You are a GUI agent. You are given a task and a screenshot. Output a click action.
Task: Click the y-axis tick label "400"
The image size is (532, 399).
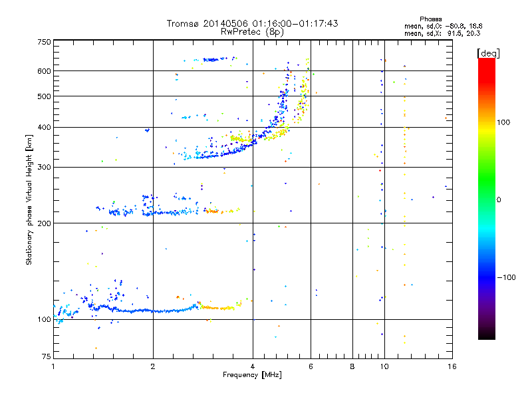(44, 127)
